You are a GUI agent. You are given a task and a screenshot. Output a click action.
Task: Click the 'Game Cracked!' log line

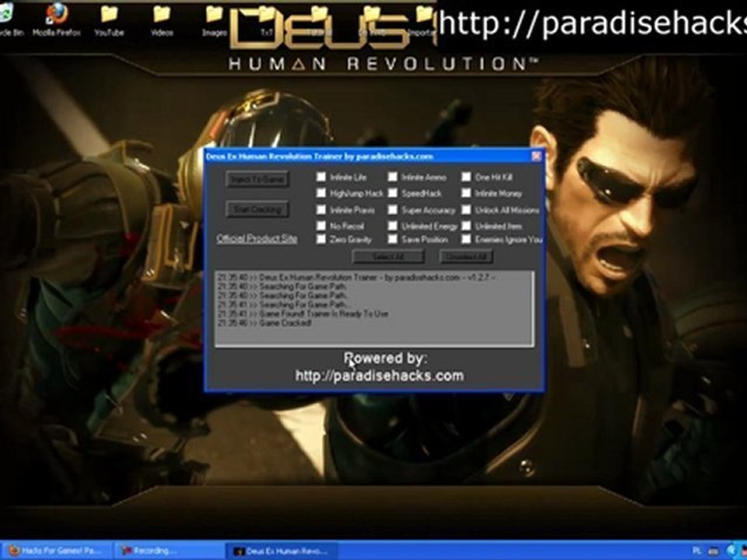click(265, 323)
